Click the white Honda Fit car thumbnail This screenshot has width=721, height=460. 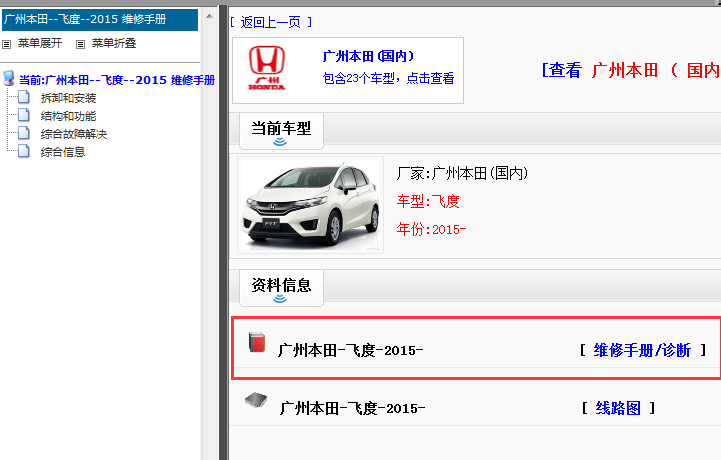click(310, 205)
